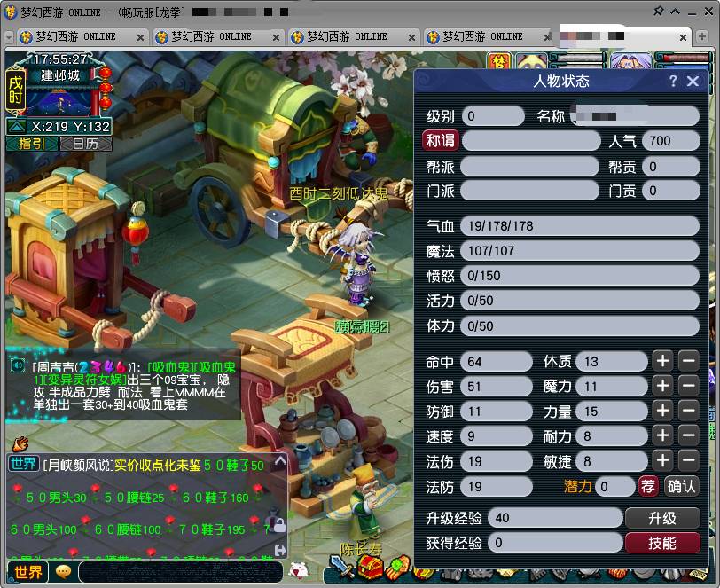Increase 力量 with the plus button
The height and width of the screenshot is (588, 720).
coord(662,411)
